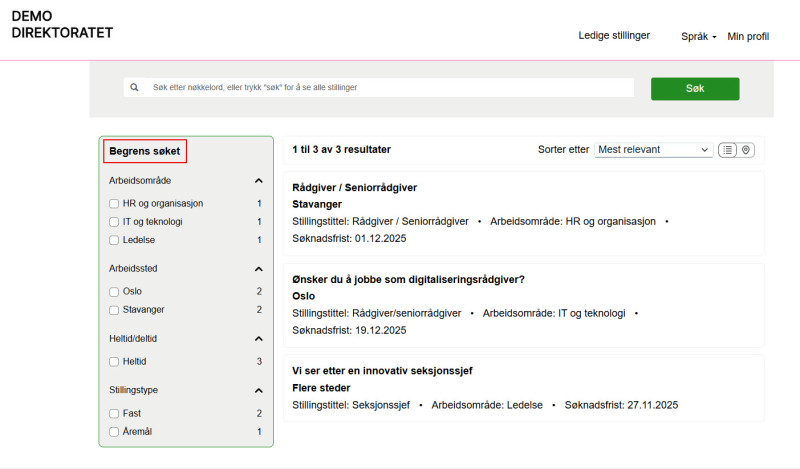Collapse the Stillingstype filter section

(x=259, y=391)
